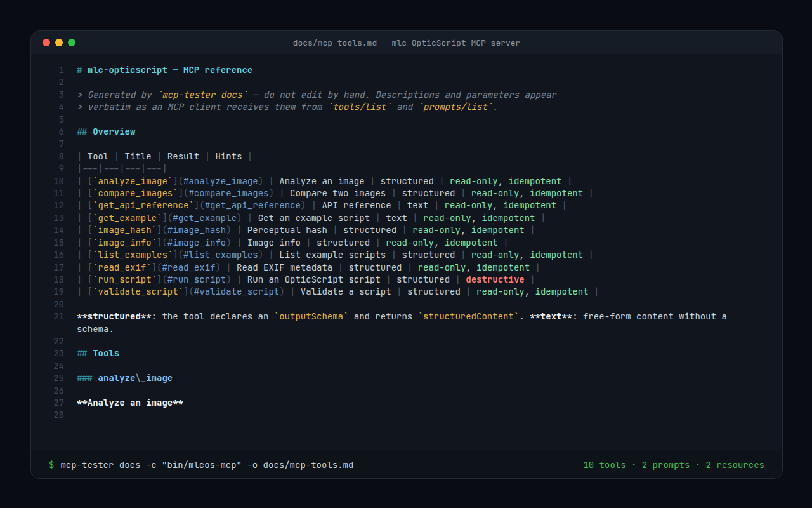This screenshot has width=812, height=508.
Task: Click the "## Tools" heading
Action: (x=98, y=353)
